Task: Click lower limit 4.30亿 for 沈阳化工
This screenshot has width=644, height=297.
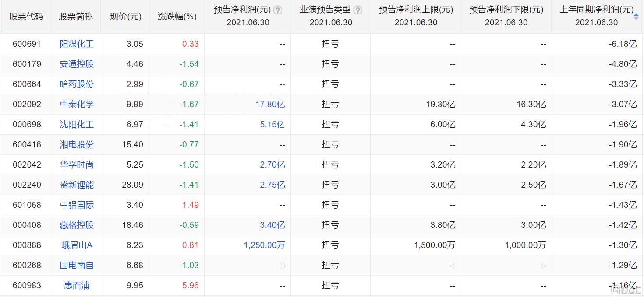Action: [x=533, y=124]
